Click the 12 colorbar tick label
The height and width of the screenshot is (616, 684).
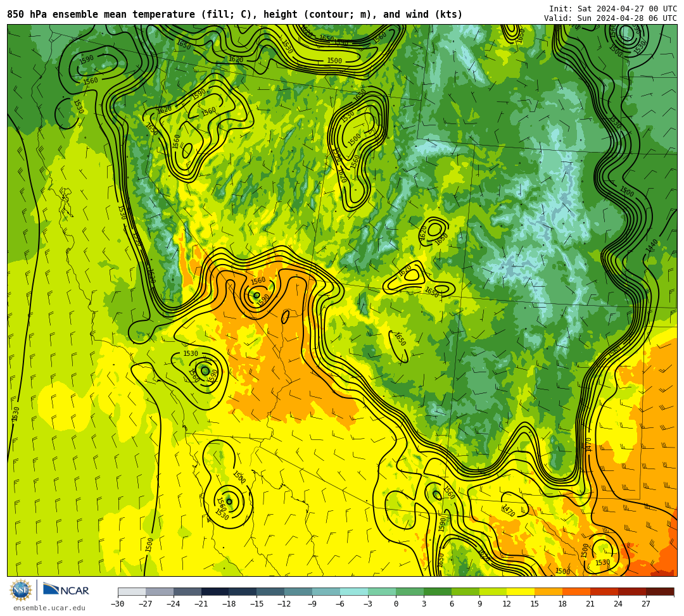tap(507, 604)
